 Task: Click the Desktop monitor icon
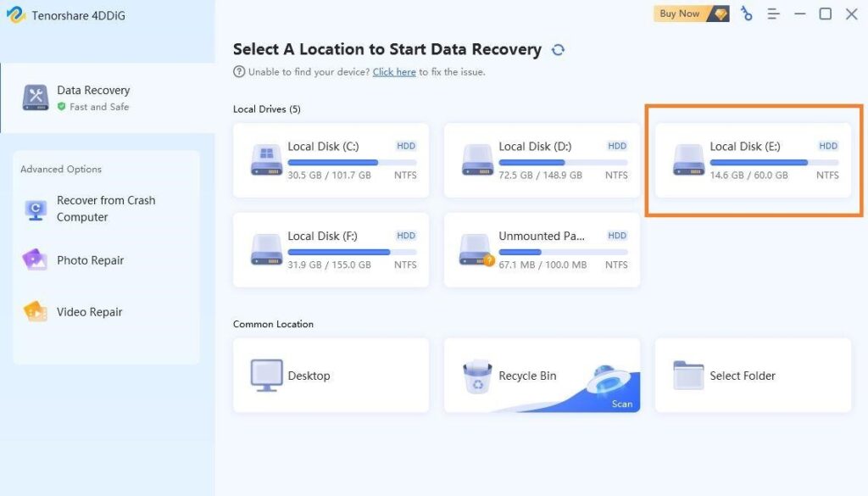point(266,376)
